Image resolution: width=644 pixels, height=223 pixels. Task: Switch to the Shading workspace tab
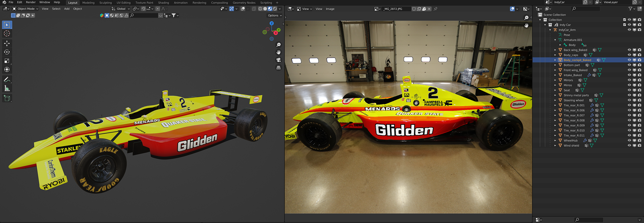tap(163, 3)
